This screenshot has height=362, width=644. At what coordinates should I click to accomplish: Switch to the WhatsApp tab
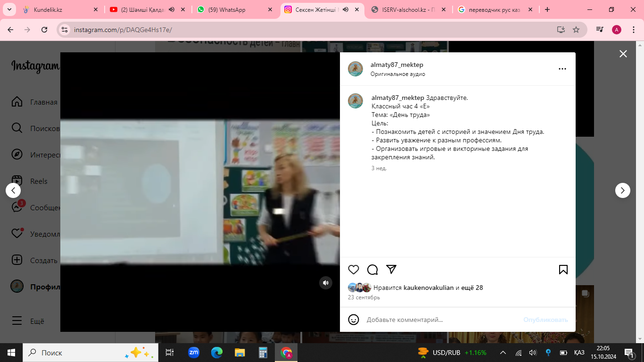234,9
